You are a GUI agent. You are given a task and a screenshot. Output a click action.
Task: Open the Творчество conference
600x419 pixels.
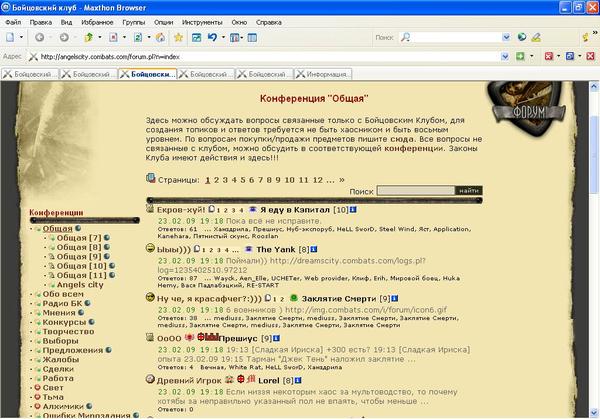tap(68, 331)
